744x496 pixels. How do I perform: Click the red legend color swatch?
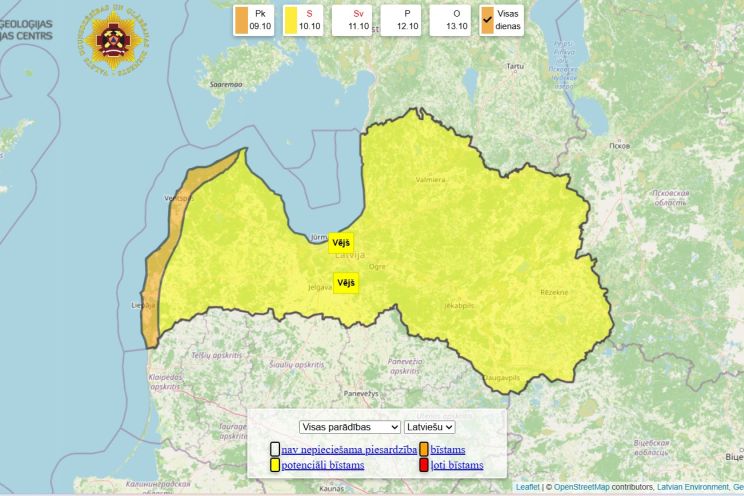click(424, 465)
